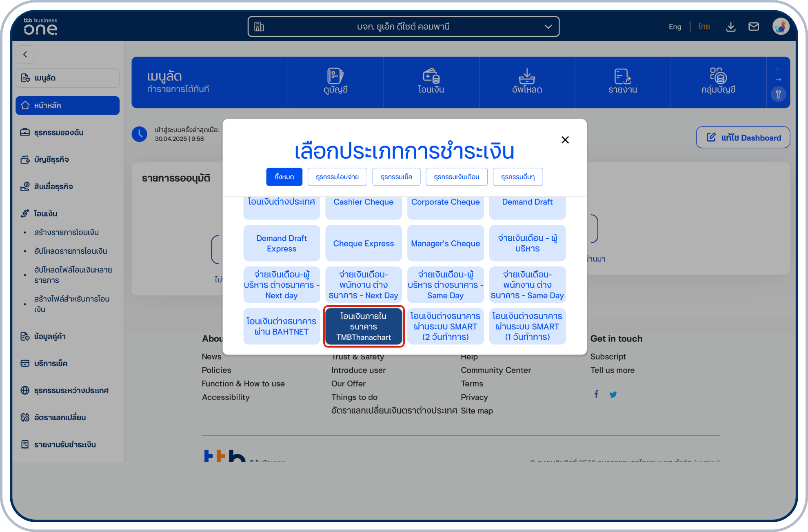Click แก้ไข Dashboard button
This screenshot has height=532, width=808.
point(743,137)
